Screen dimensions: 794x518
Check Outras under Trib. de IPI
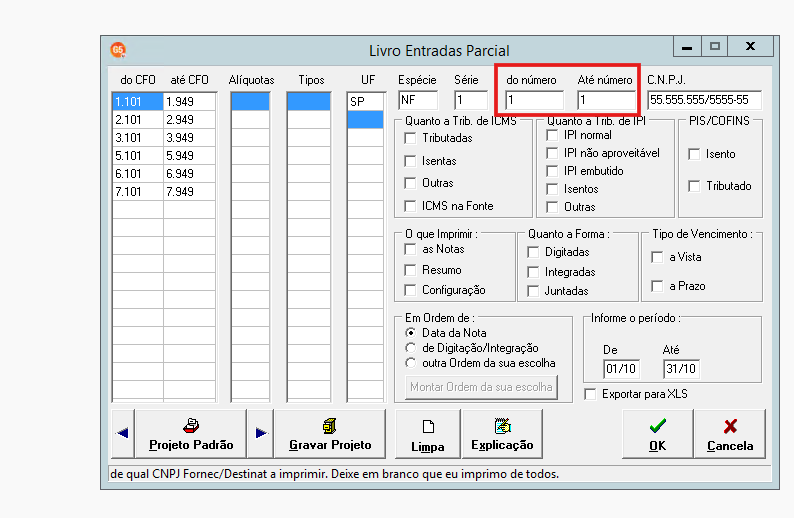[x=552, y=207]
